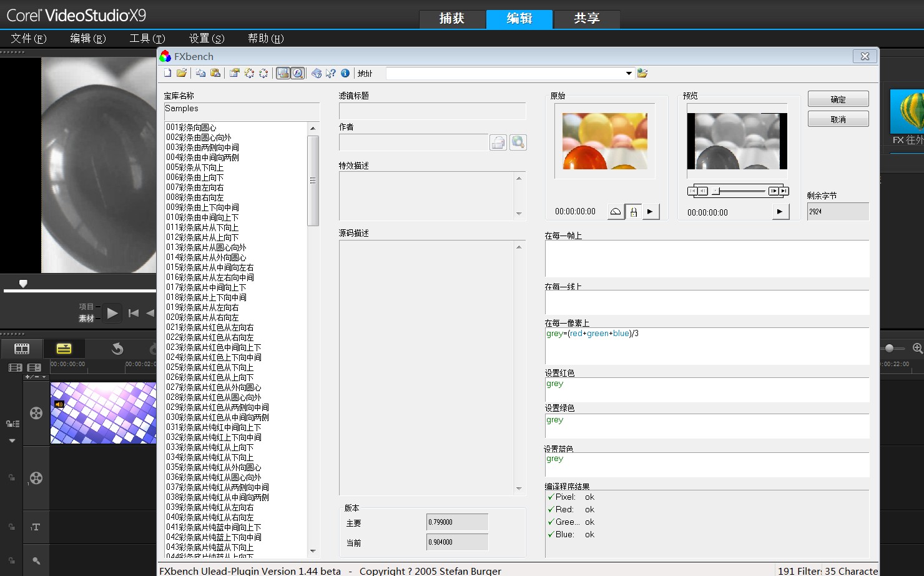Click the search icon beside author field
Viewport: 924px width, 576px height.
pos(518,142)
